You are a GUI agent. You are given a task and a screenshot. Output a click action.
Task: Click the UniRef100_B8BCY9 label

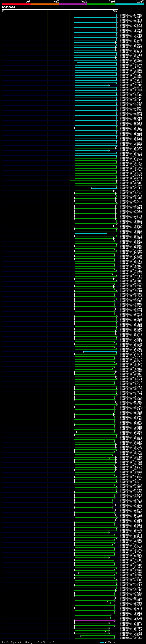point(131,140)
